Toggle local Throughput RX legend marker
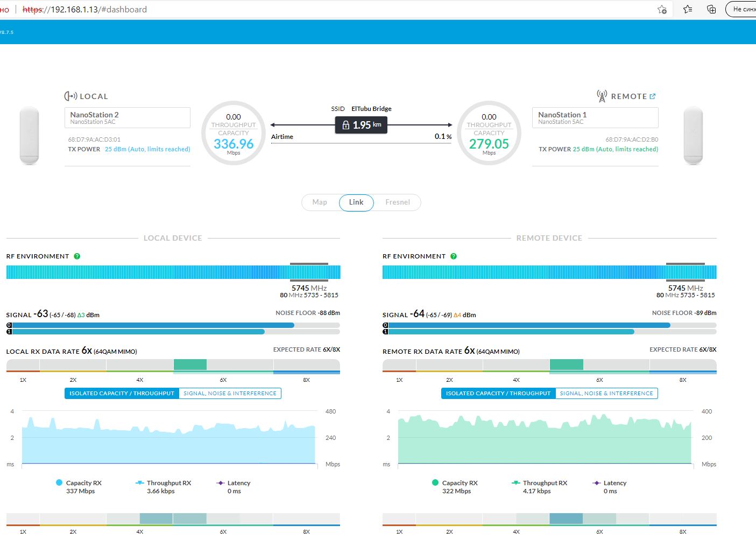 (x=140, y=482)
